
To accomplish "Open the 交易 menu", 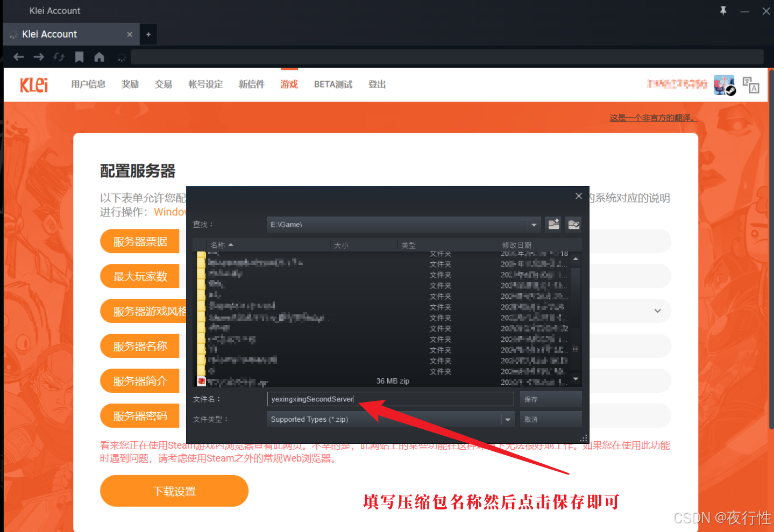I will 164,84.
